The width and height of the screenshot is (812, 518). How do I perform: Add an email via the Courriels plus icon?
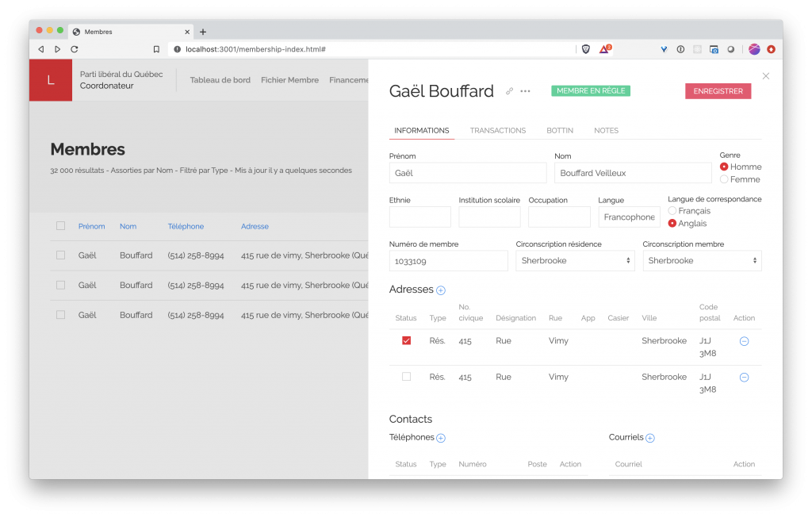tap(650, 438)
